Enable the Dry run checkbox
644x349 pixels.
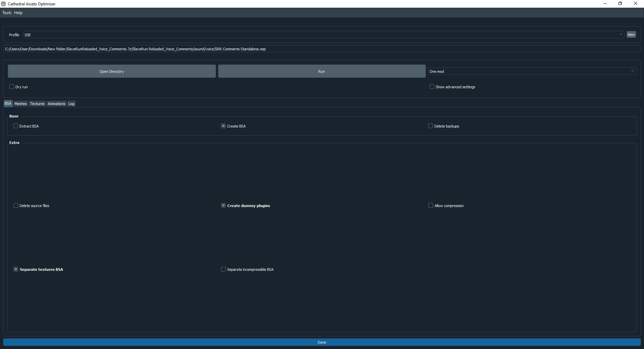[12, 87]
